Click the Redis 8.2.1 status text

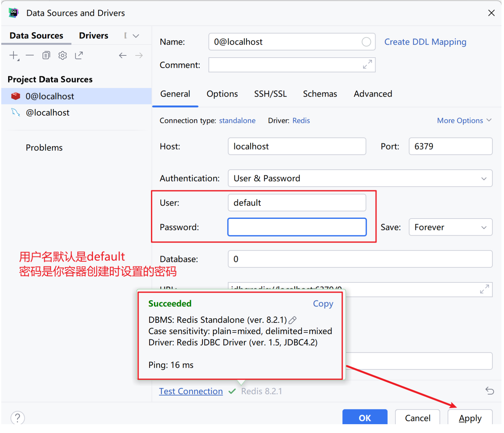click(x=261, y=391)
